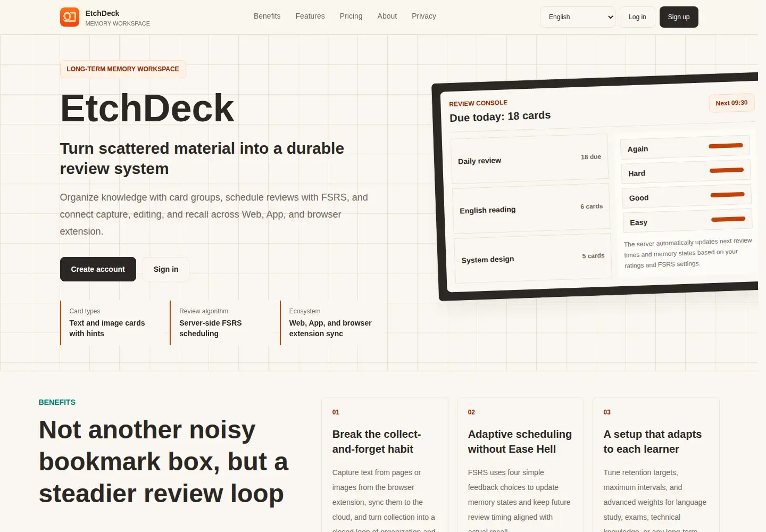Click the EtchDeck brand name in header
This screenshot has height=532, width=766.
tap(102, 13)
